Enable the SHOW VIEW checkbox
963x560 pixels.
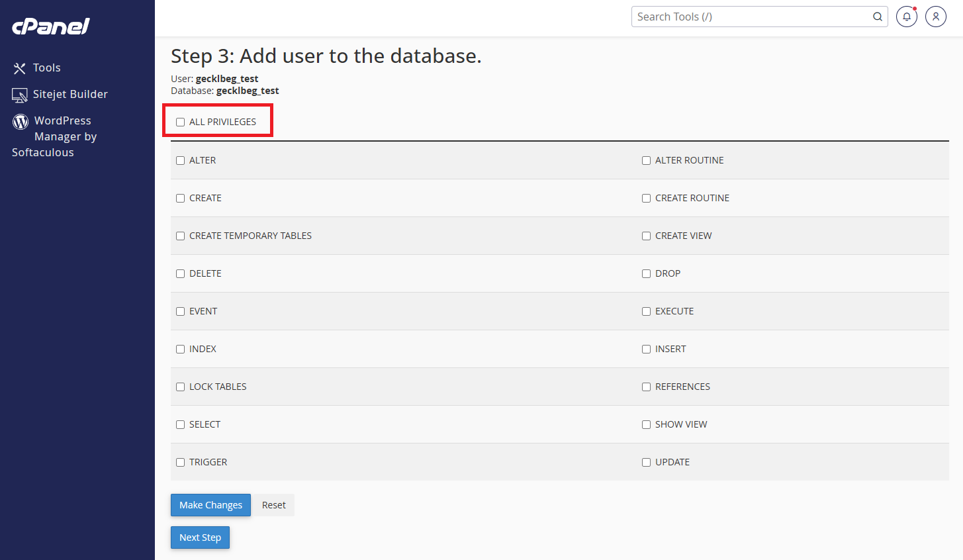[x=646, y=424]
